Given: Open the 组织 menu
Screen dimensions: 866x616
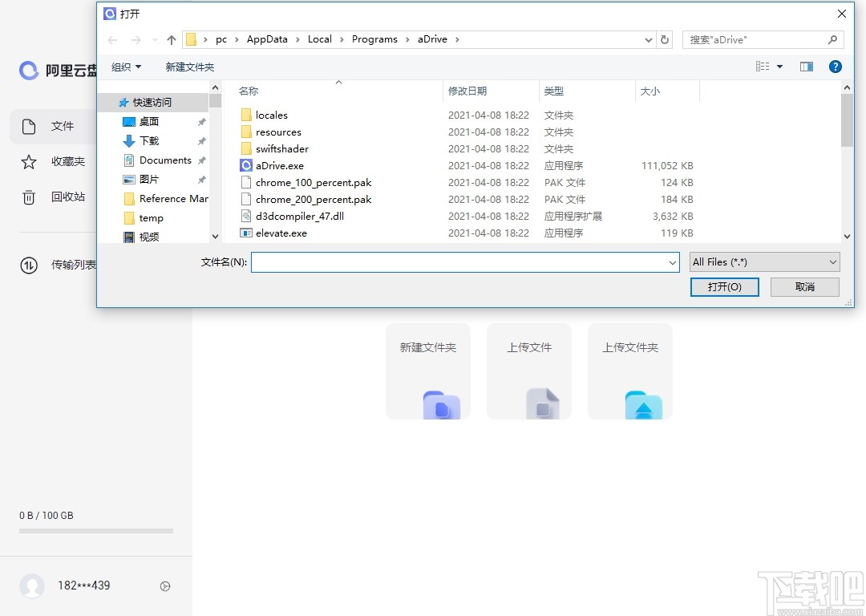Looking at the screenshot, I should coord(127,67).
